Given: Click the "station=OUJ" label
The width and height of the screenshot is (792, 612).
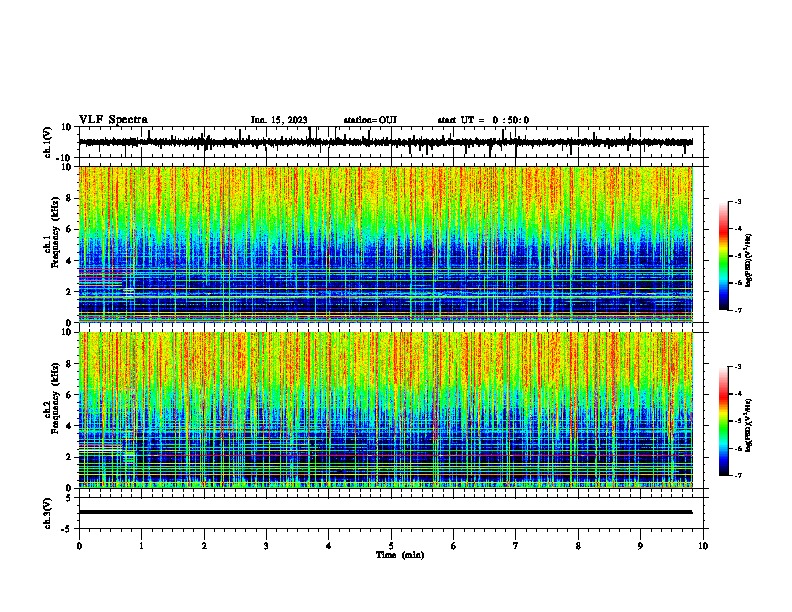Looking at the screenshot, I should pyautogui.click(x=370, y=120).
